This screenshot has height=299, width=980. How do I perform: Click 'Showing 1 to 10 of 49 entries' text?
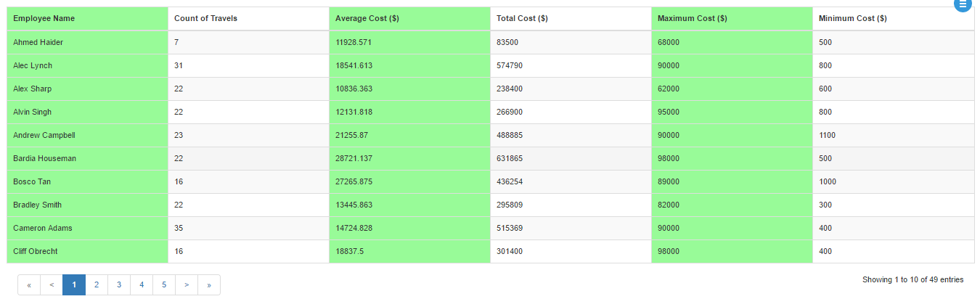click(912, 279)
